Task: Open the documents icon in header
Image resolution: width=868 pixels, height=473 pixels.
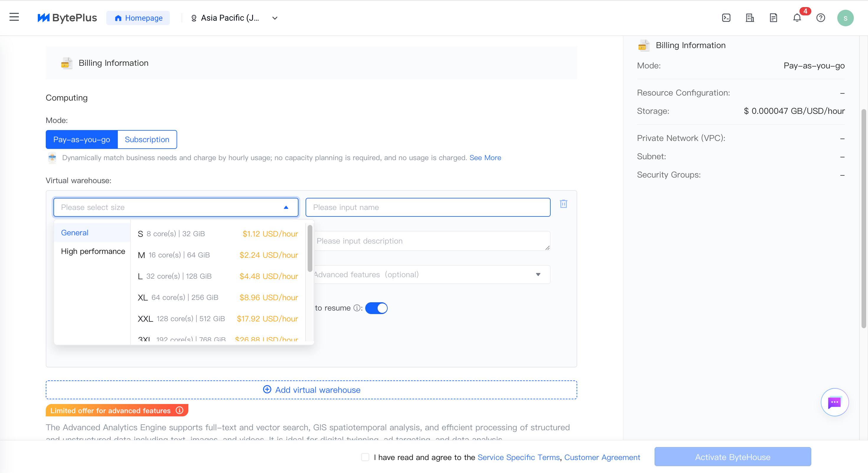Action: tap(773, 18)
